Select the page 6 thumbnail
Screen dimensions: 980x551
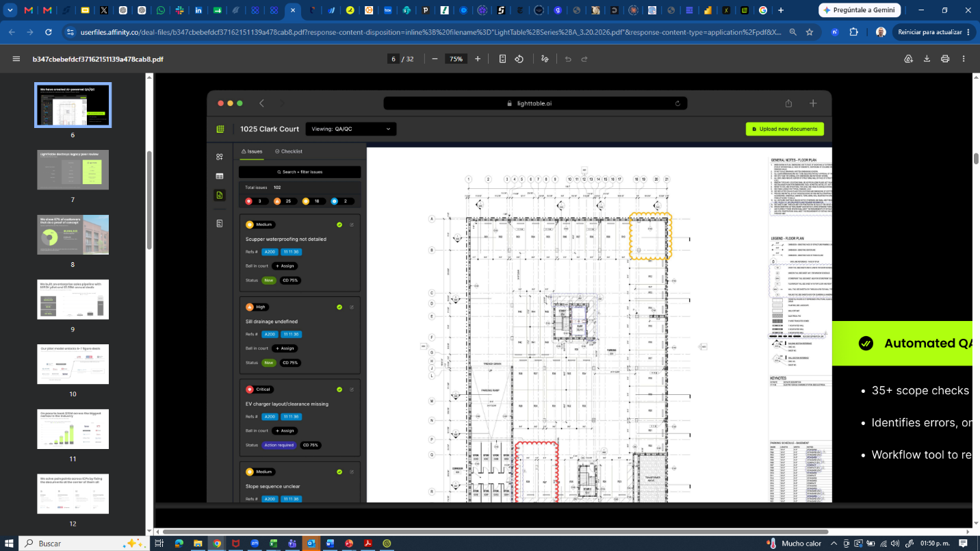pyautogui.click(x=73, y=105)
